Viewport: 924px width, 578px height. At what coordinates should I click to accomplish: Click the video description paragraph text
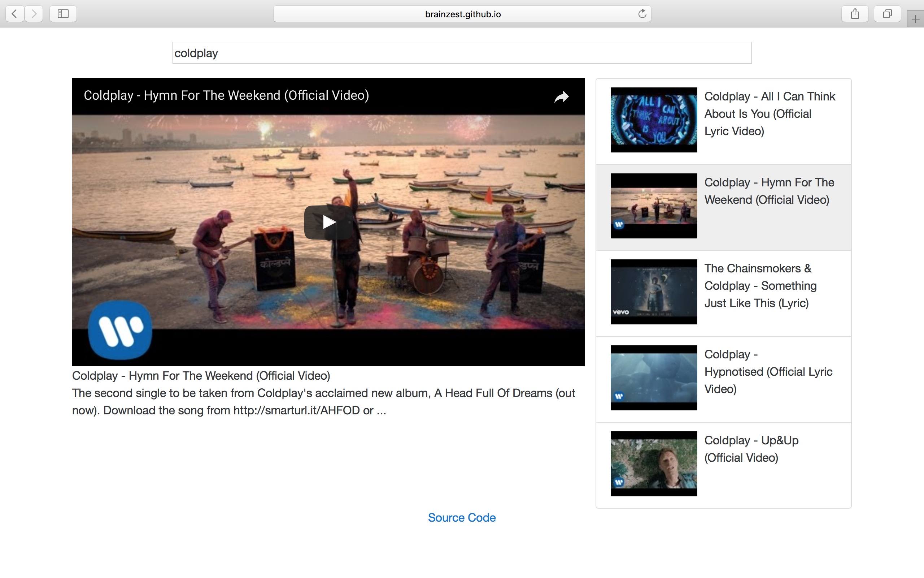[x=324, y=401]
